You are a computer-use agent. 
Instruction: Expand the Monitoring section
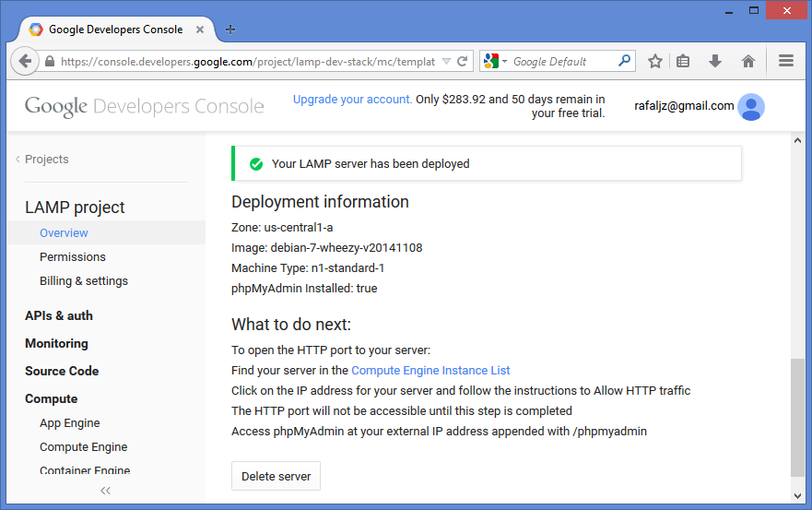tap(56, 344)
